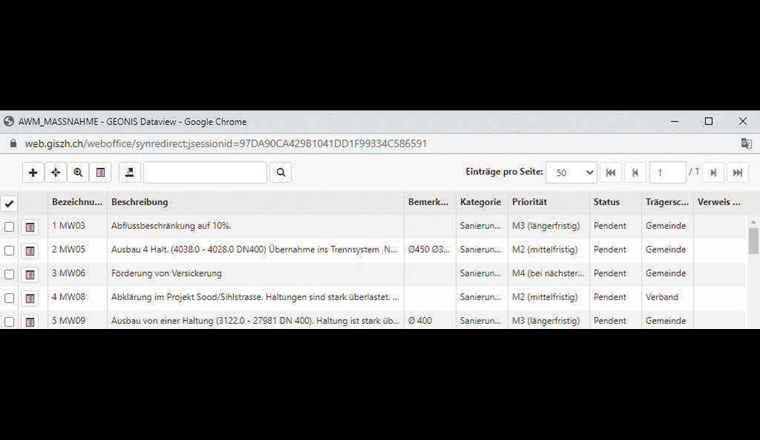
Task: Go to the last page button
Action: tap(737, 173)
